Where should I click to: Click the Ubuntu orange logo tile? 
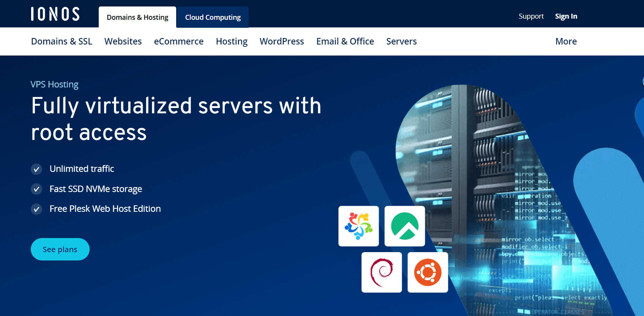coord(428,272)
